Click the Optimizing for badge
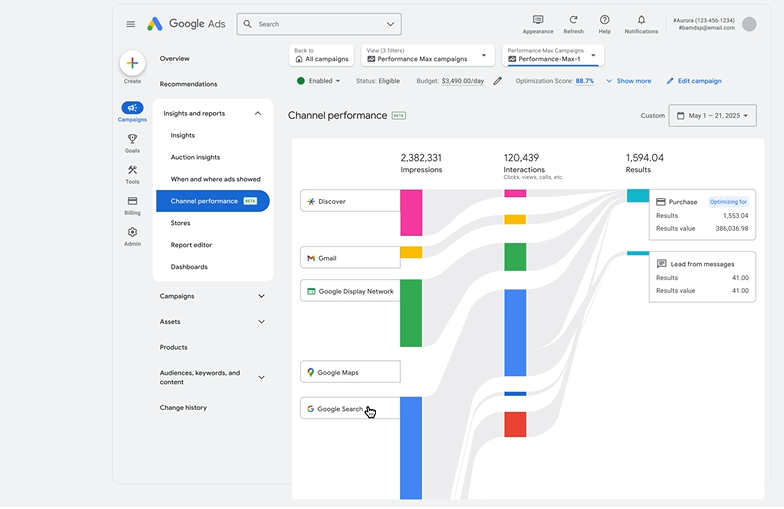 click(x=728, y=202)
